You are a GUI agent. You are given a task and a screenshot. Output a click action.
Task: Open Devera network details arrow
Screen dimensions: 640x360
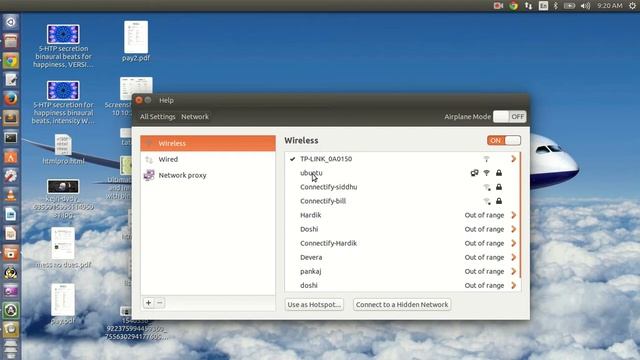tap(513, 257)
